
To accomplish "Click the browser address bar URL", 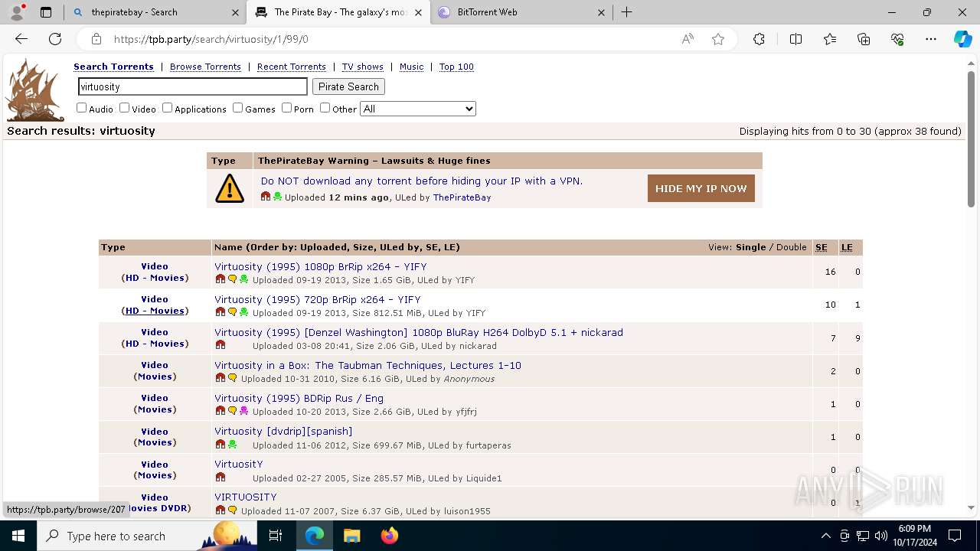I will click(x=211, y=39).
